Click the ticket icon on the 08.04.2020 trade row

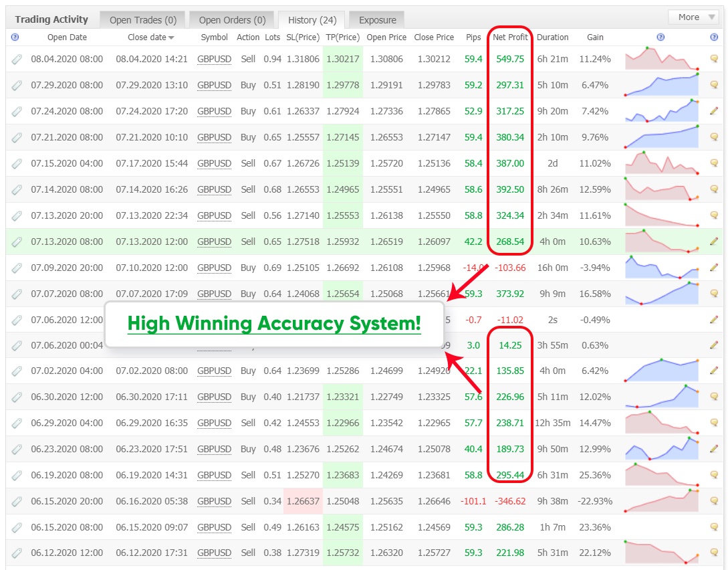[x=17, y=59]
